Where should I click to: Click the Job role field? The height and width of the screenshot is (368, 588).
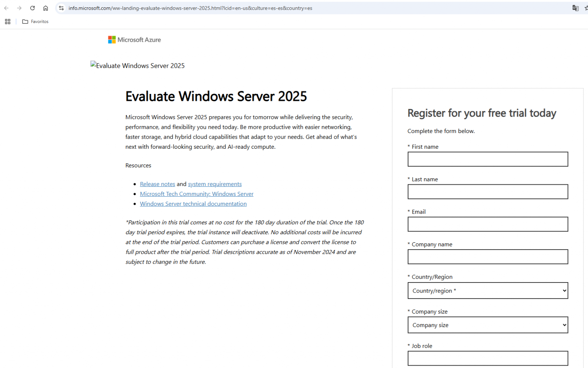[488, 358]
